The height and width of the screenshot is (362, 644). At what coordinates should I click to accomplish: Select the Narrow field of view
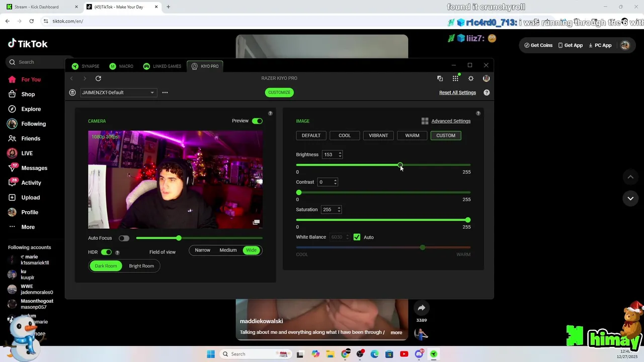point(203,250)
